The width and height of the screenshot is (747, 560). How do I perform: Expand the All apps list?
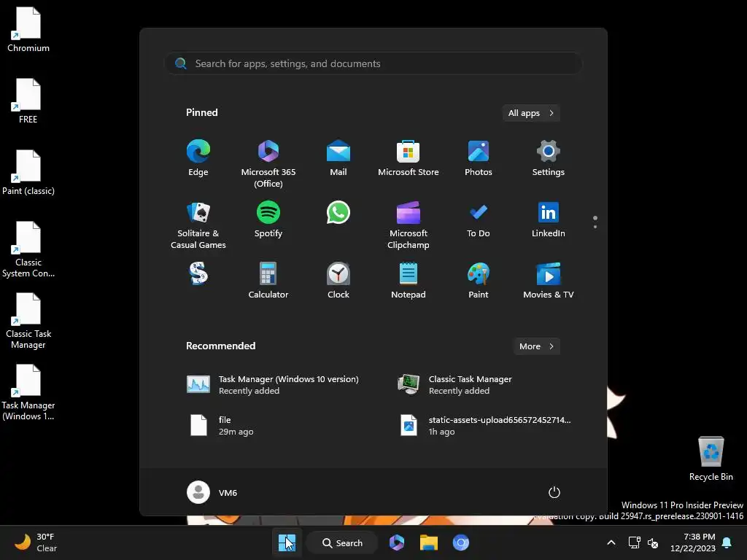click(x=531, y=113)
